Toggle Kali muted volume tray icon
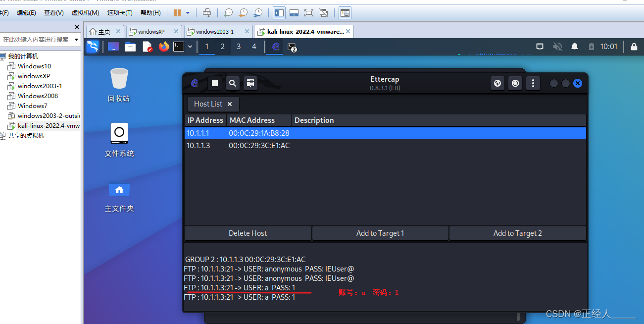The width and height of the screenshot is (644, 324). point(557,47)
